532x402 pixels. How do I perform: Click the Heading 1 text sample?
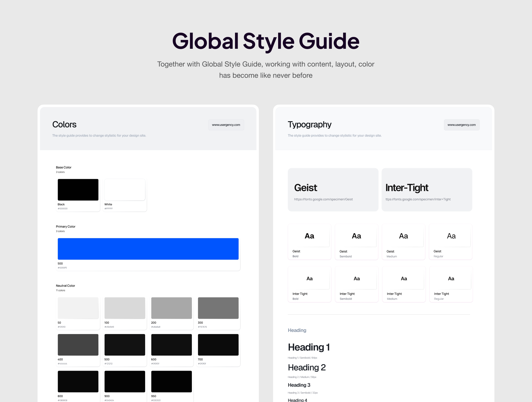(x=309, y=347)
